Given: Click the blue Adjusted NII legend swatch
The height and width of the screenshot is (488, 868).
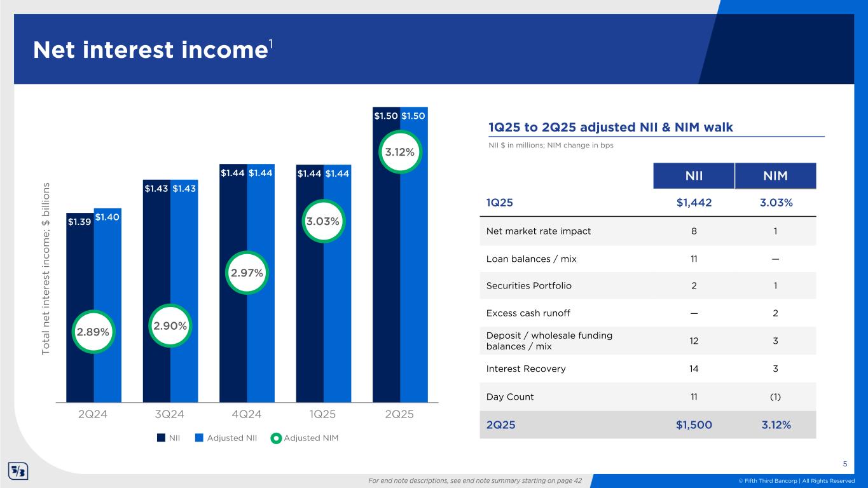Looking at the screenshot, I should pos(199,437).
